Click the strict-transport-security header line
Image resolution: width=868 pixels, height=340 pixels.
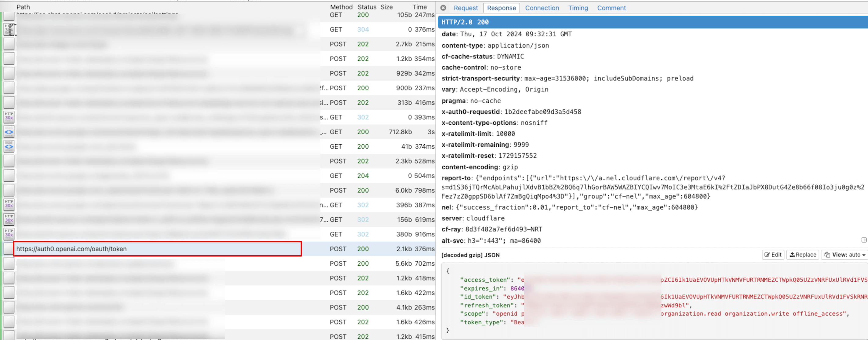click(567, 78)
